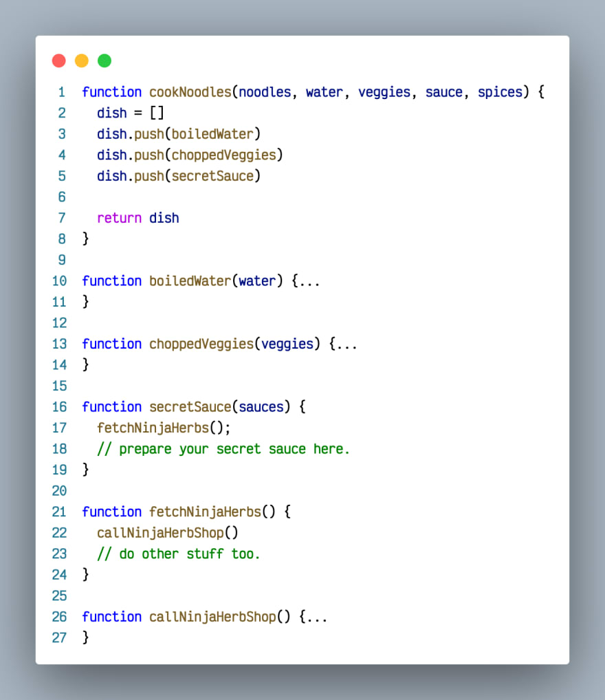Viewport: 605px width, 700px height.
Task: Click the fetchNinjaHerbs(); call on line 17
Action: 164,428
